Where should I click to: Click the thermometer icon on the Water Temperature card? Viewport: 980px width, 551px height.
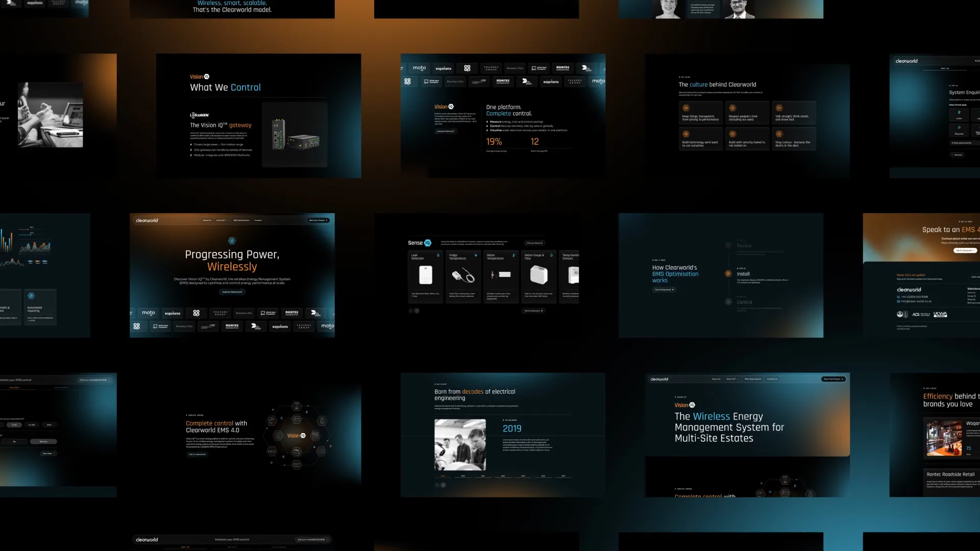tap(513, 255)
